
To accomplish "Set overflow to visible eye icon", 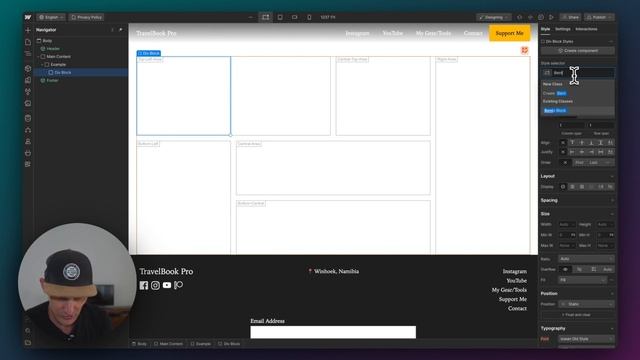I will coord(565,269).
